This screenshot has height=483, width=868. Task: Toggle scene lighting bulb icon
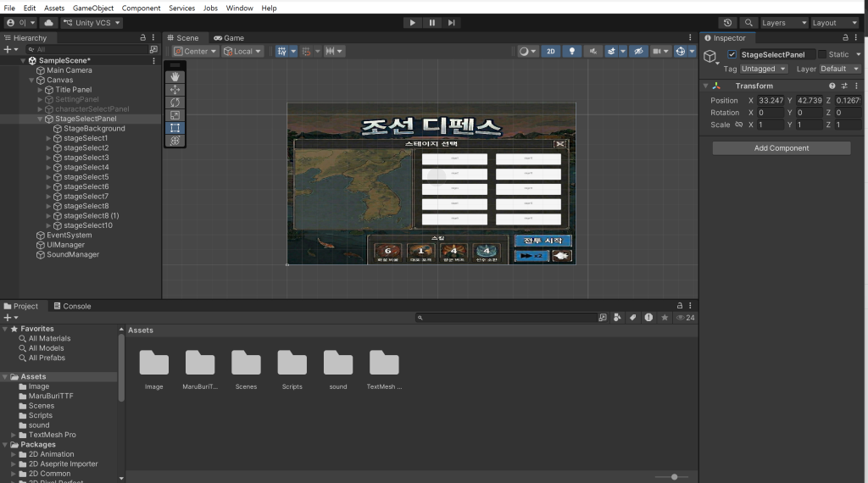[x=573, y=52]
